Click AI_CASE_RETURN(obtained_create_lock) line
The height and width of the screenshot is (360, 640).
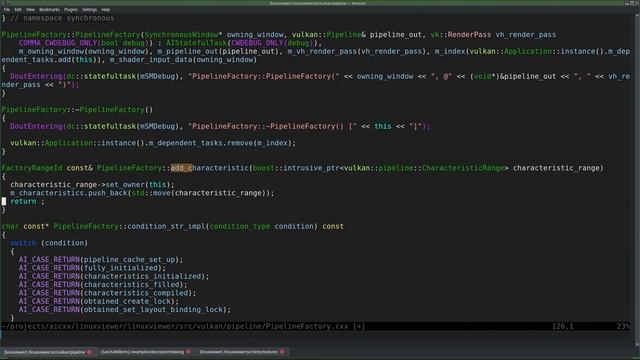[99, 301]
